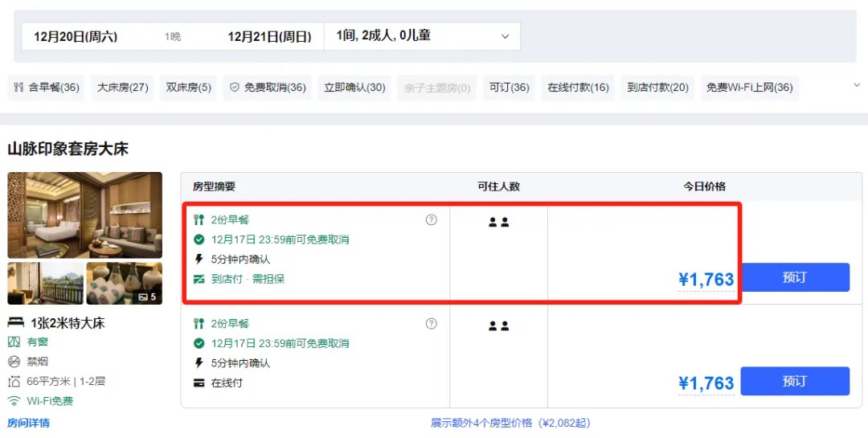This screenshot has width=868, height=438.
Task: Expand the filter row chevron
Action: (x=856, y=84)
